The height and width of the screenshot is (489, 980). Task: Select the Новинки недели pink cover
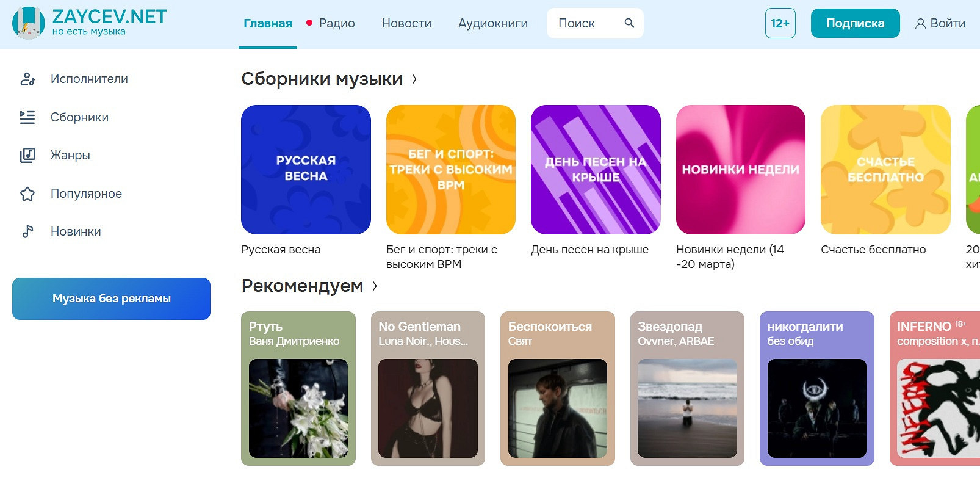coord(740,170)
